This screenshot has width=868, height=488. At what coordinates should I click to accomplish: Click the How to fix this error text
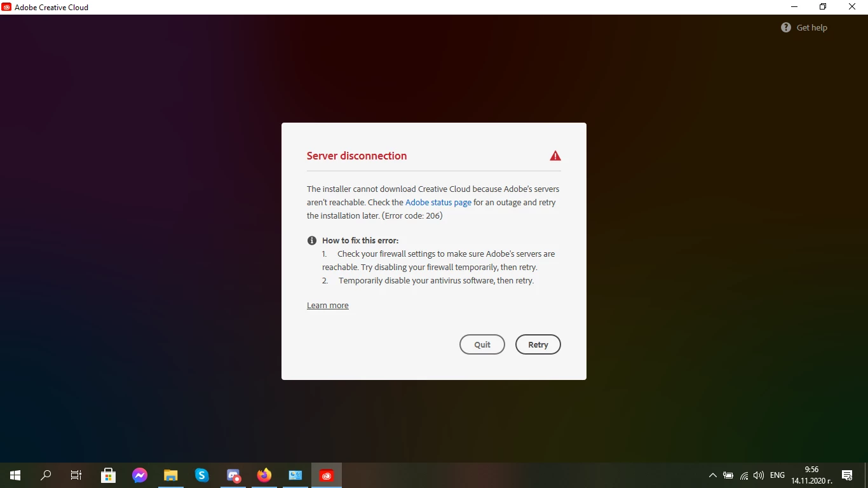360,240
